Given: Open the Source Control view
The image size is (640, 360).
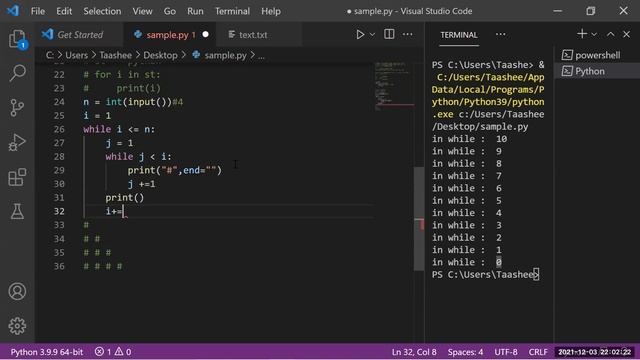Looking at the screenshot, I should (x=17, y=108).
